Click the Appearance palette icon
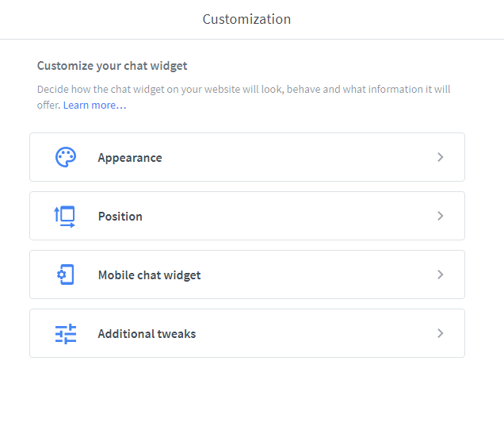Screen dimensions: 504x430 click(66, 157)
